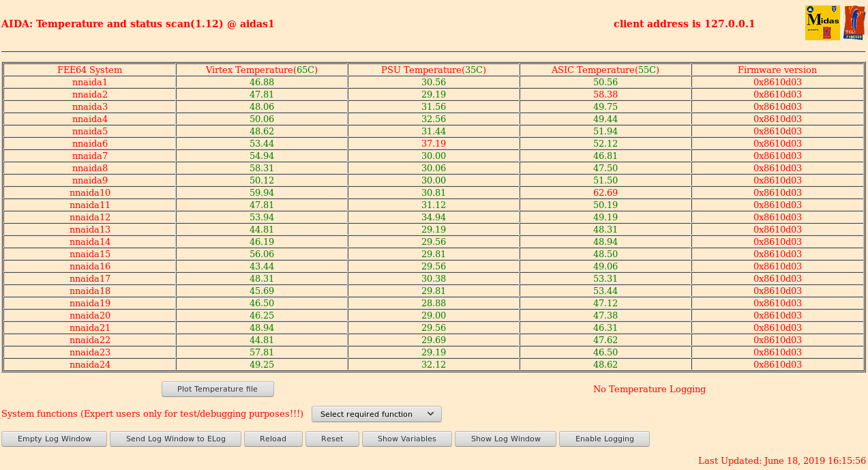
Task: Open the Select required function dropdown
Action: (x=376, y=414)
